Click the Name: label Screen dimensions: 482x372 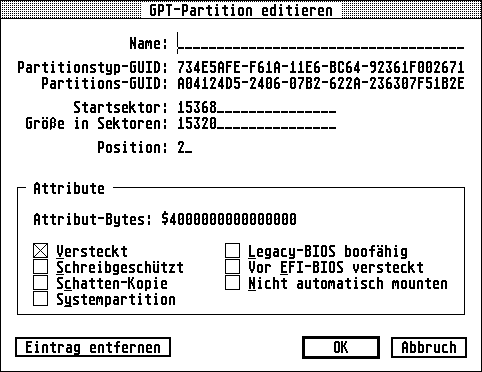pyautogui.click(x=149, y=43)
